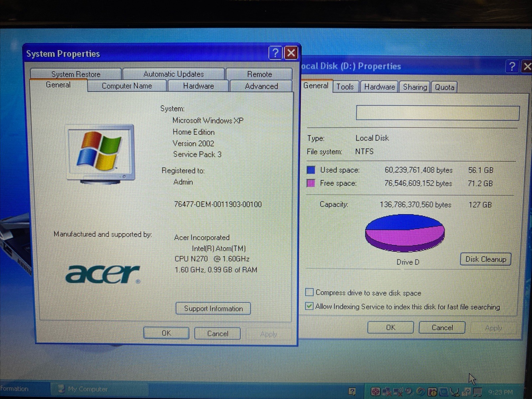Select the General tab in System Properties
The image size is (532, 399).
pyautogui.click(x=58, y=85)
